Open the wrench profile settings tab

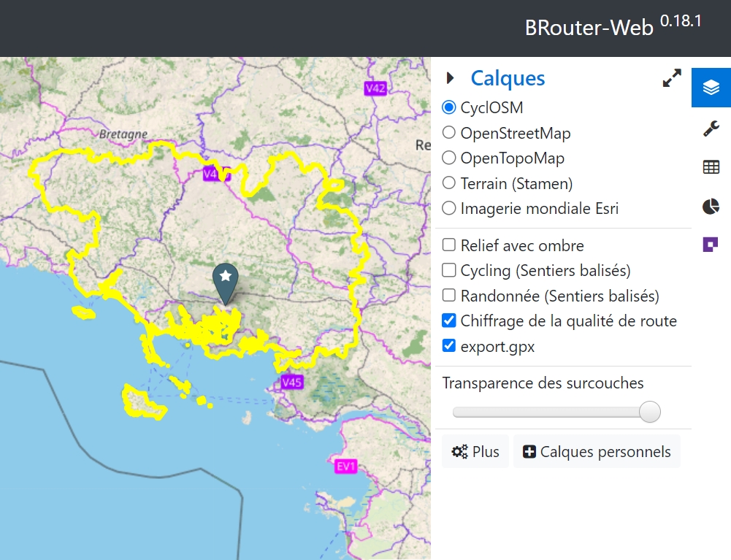coord(711,129)
